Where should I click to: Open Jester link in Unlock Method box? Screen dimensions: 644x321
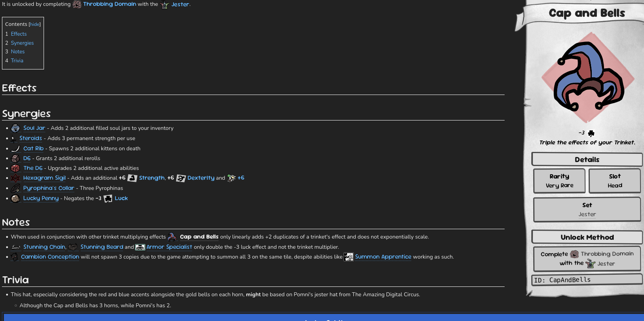coord(606,264)
